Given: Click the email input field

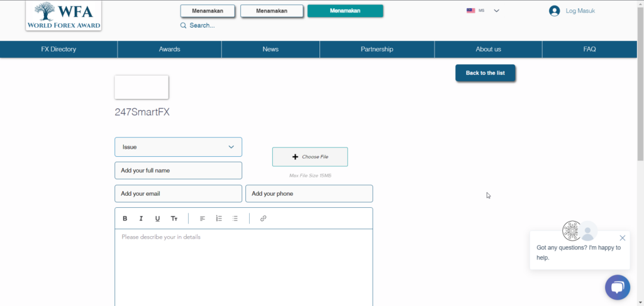Looking at the screenshot, I should click(178, 194).
